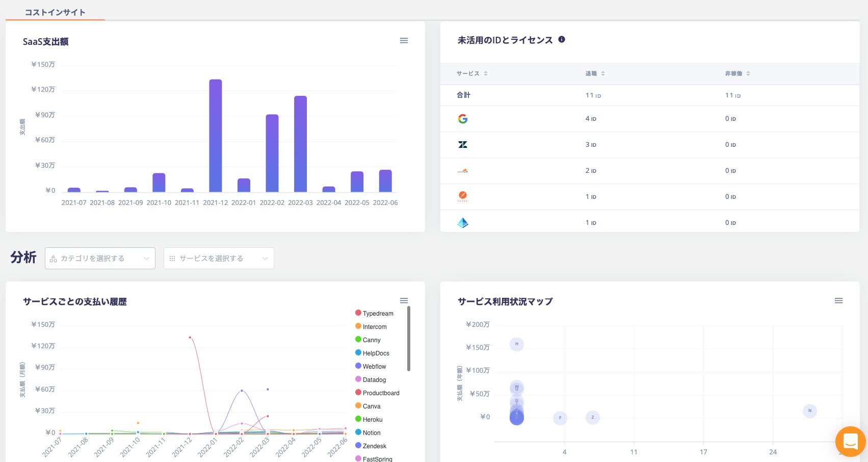Click the 2022-05 bar in SaaS支出額
Viewport: 868px width, 462px height.
tap(357, 182)
